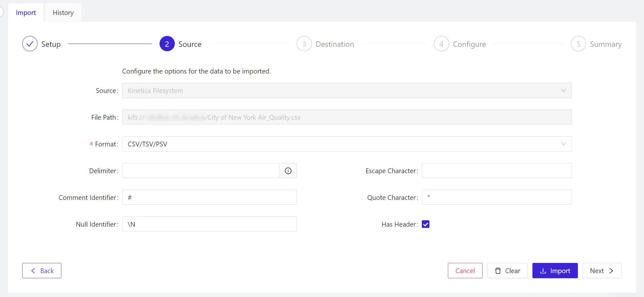
Task: Select the Import tab
Action: pyautogui.click(x=26, y=13)
